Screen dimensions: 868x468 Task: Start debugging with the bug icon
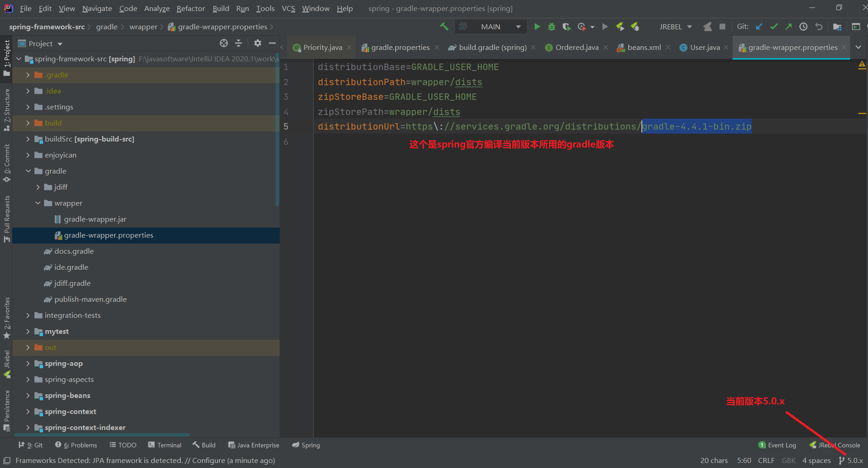(552, 27)
